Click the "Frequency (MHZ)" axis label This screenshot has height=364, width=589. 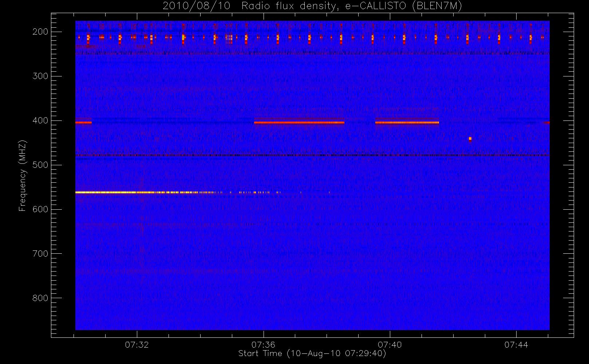click(23, 175)
